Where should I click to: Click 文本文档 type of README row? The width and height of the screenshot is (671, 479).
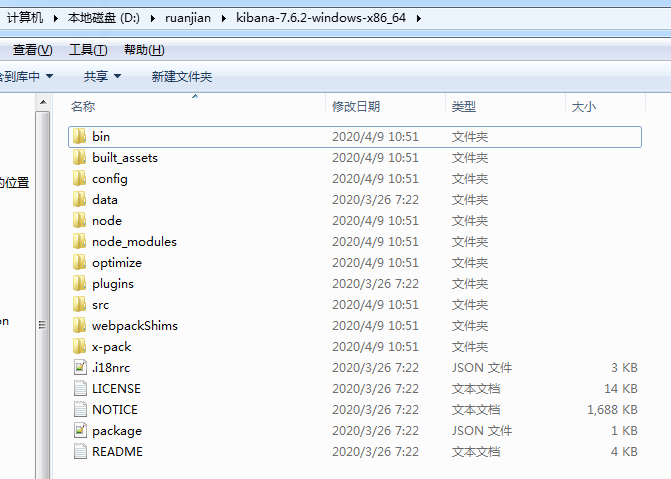475,451
